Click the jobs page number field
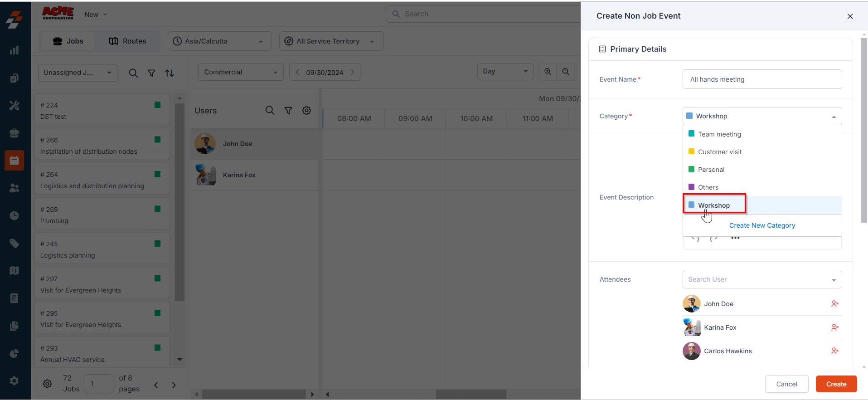 click(x=99, y=384)
